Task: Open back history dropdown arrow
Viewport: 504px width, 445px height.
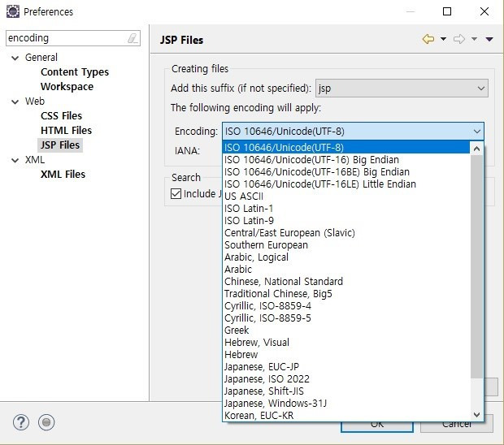Action: click(x=443, y=39)
